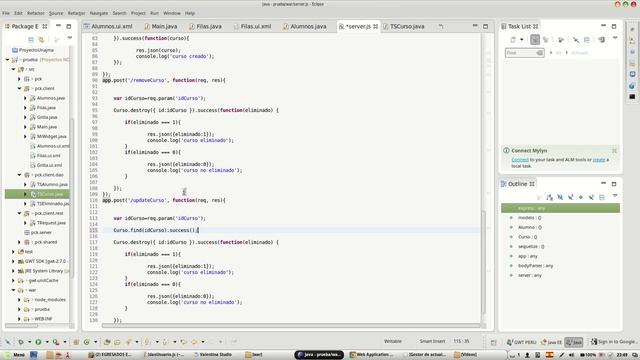
Task: Open the File menu
Action: (6, 13)
